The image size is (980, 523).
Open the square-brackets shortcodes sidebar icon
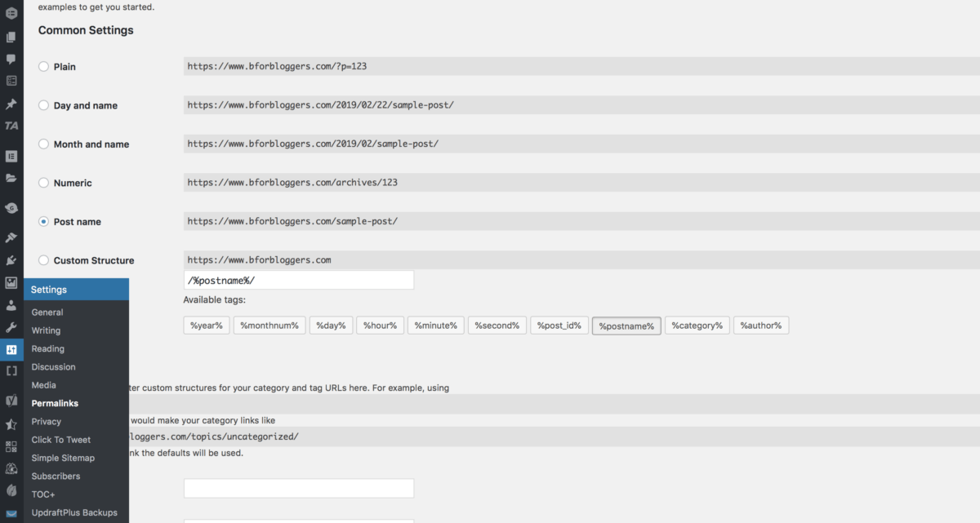[x=11, y=370]
